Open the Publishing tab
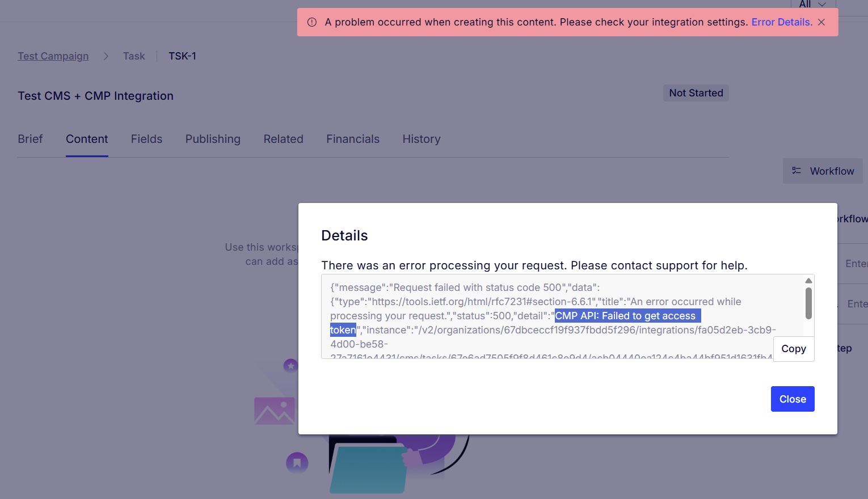The width and height of the screenshot is (868, 499). coord(213,139)
